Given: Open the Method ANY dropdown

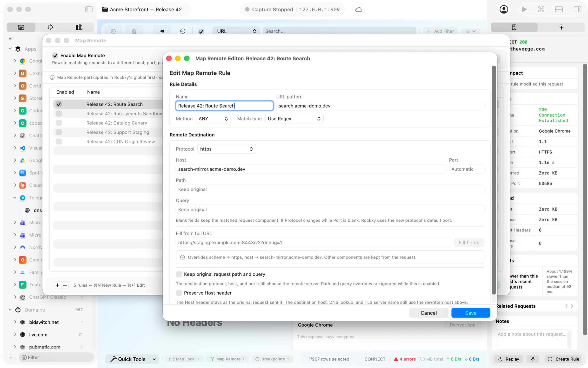Looking at the screenshot, I should tap(213, 118).
